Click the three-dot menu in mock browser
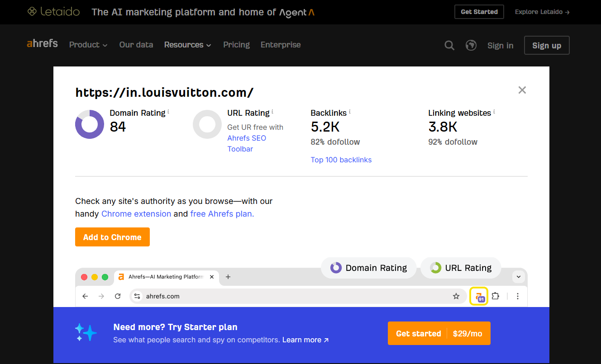 point(518,296)
